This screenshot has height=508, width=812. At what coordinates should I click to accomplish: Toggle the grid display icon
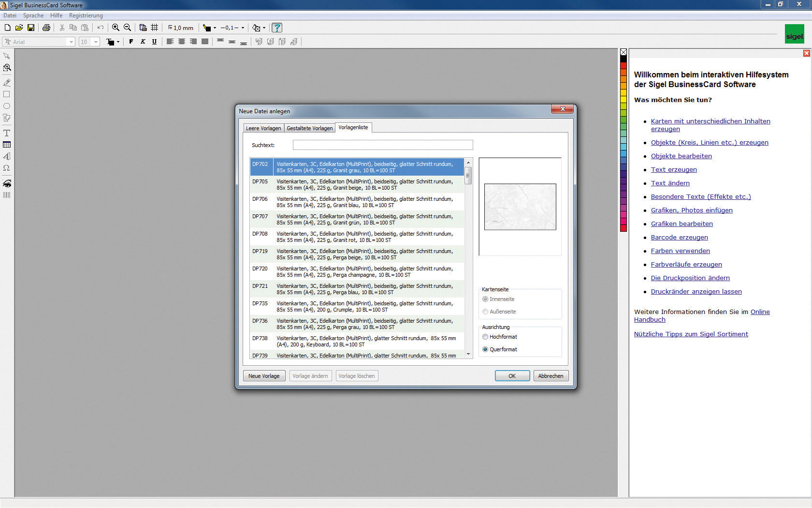(x=154, y=28)
